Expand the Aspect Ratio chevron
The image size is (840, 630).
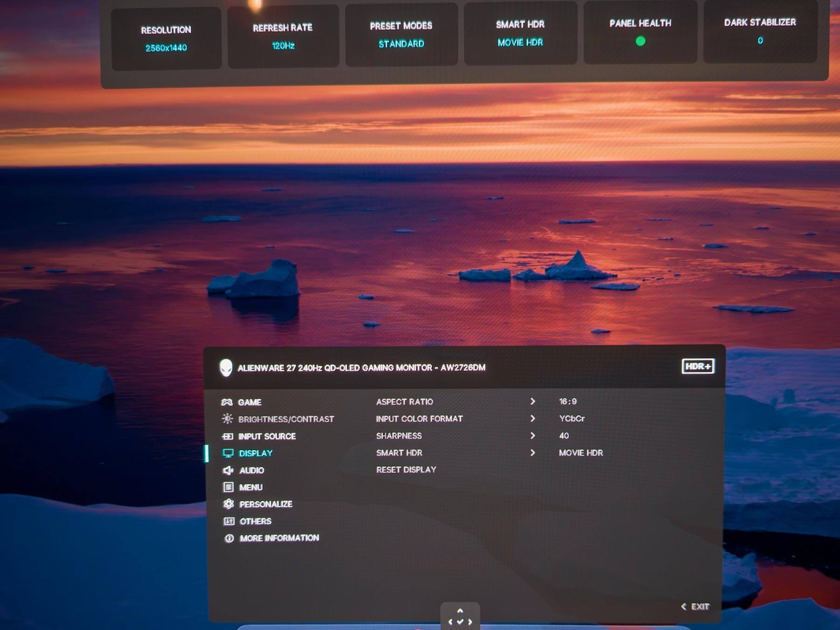pyautogui.click(x=532, y=402)
